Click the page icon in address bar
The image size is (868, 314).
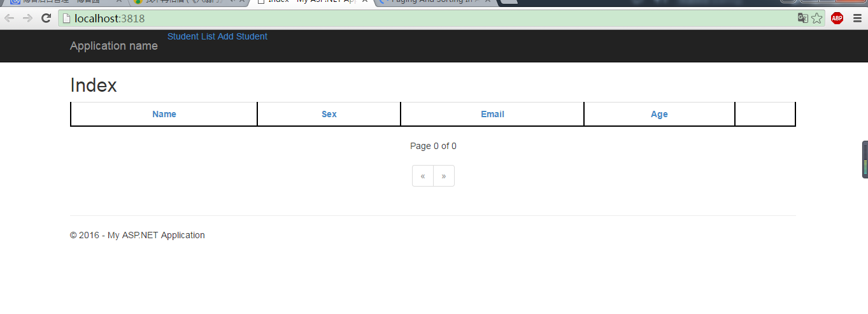click(x=66, y=18)
